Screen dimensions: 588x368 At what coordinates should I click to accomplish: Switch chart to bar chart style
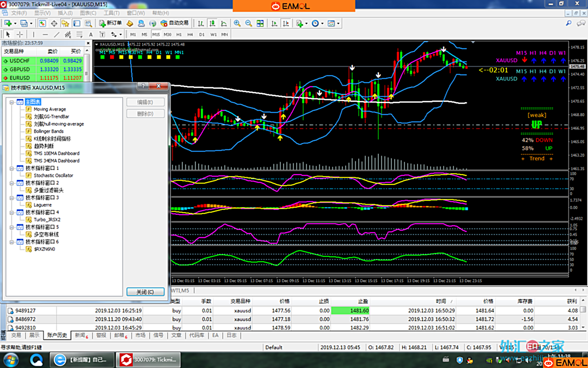tap(200, 23)
